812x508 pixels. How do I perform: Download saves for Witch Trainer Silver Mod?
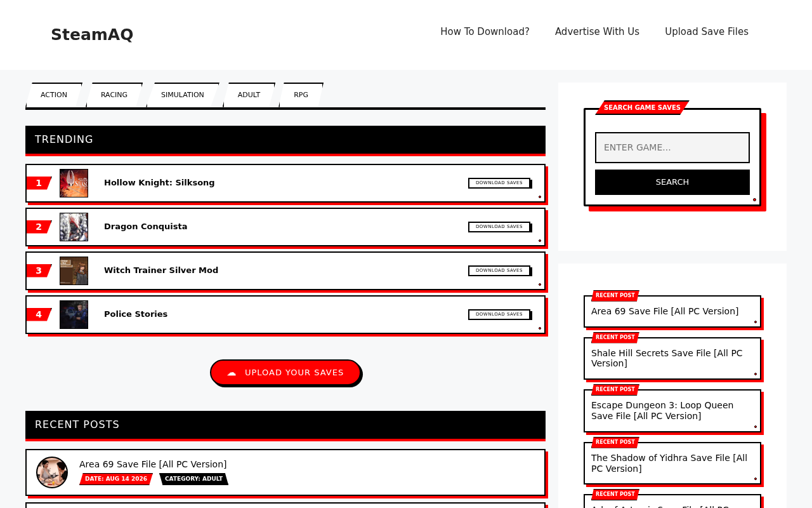(x=499, y=271)
